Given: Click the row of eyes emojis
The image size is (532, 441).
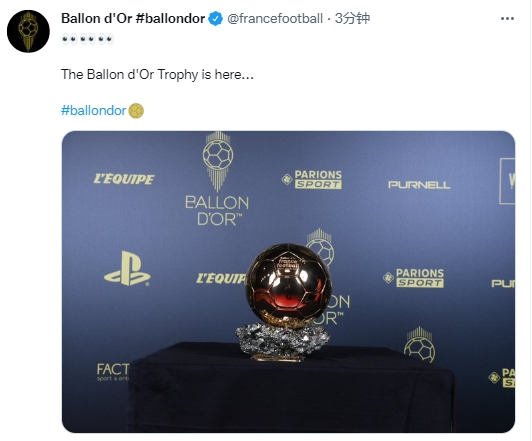Looking at the screenshot, I should click(x=88, y=39).
